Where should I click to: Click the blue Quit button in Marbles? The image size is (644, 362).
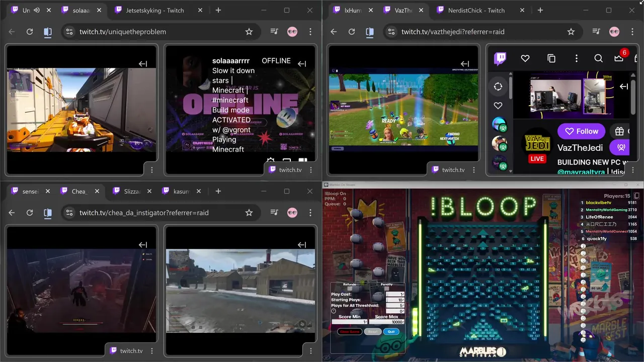pos(391,332)
